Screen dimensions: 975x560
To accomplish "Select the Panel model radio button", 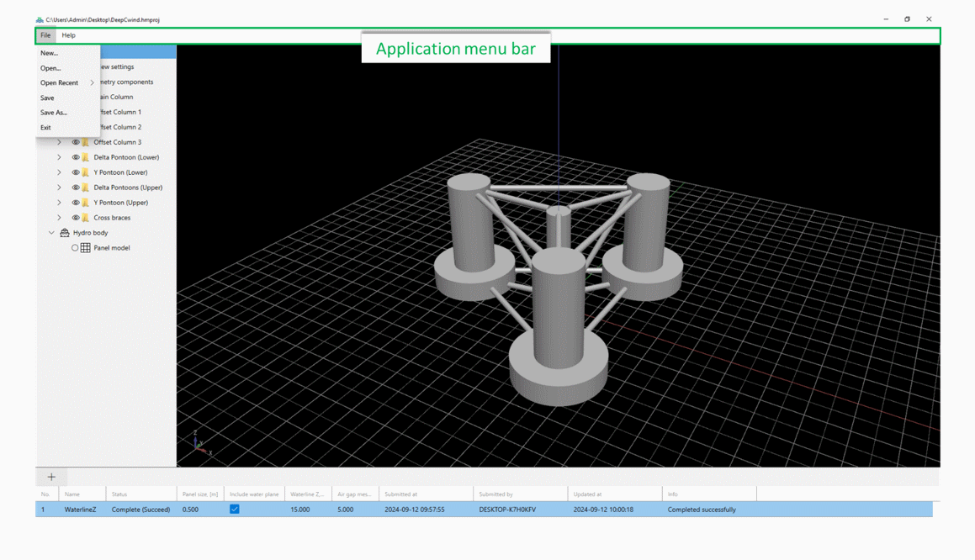I will [75, 248].
